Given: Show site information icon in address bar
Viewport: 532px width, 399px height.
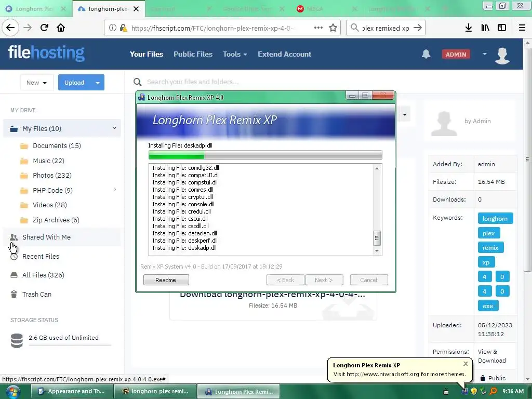Looking at the screenshot, I should tap(112, 28).
